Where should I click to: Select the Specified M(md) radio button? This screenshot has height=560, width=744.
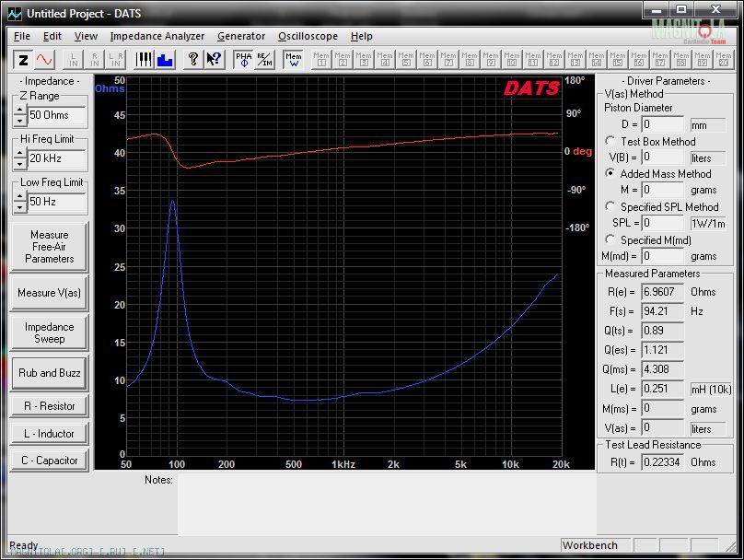[x=610, y=239]
